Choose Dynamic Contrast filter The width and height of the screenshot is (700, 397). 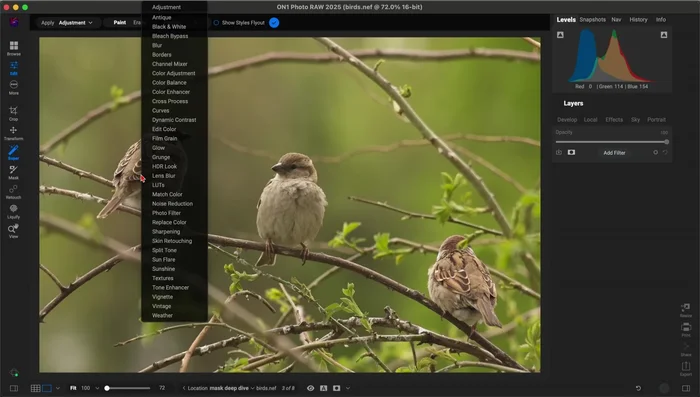click(x=174, y=120)
